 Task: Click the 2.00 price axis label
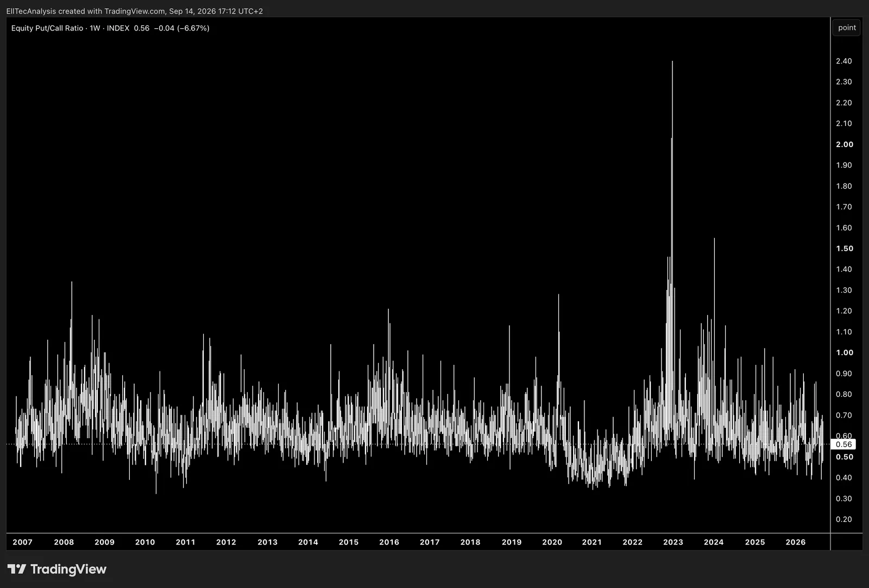point(845,144)
